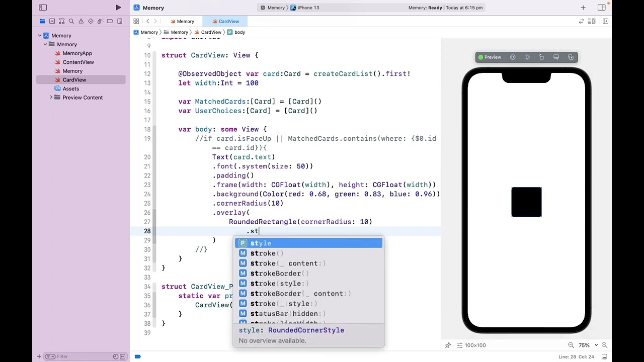Open the Report navigator
This screenshot has height=362, width=644.
pos(120,21)
